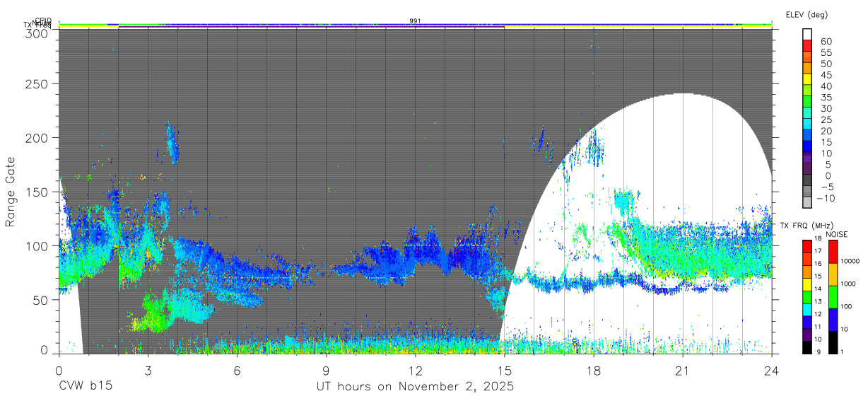This screenshot has width=868, height=401.
Task: Pick the red top swatch of NOISE bar
Action: click(834, 251)
